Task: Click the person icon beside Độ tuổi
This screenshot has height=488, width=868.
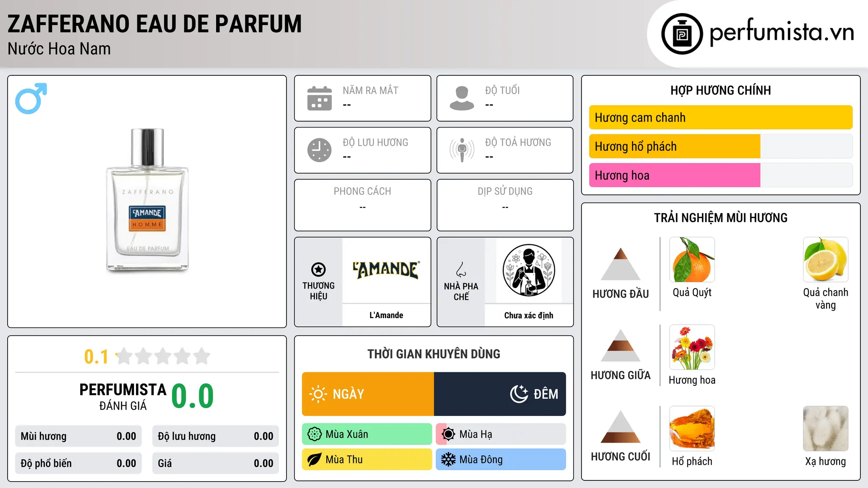Action: point(462,98)
